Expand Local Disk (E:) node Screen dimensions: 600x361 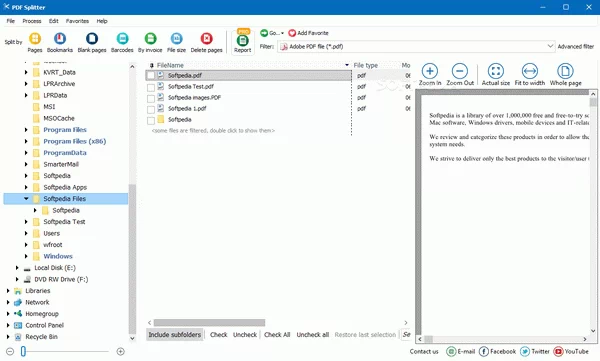point(17,268)
